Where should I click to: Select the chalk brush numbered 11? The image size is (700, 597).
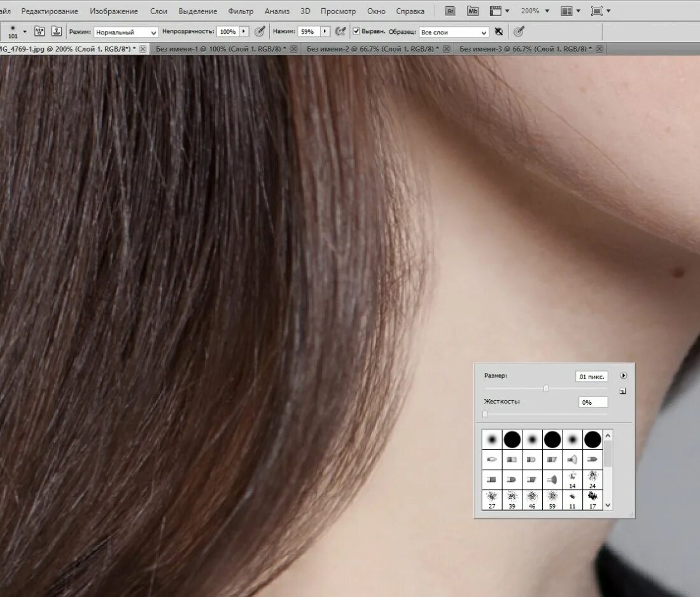[x=572, y=500]
